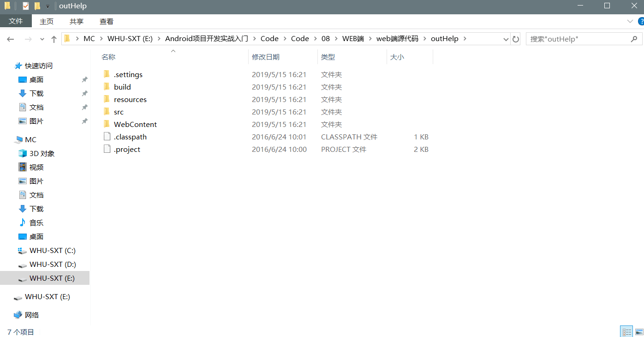The image size is (644, 337).
Task: Select 快速访问 in navigation pane
Action: coord(39,66)
